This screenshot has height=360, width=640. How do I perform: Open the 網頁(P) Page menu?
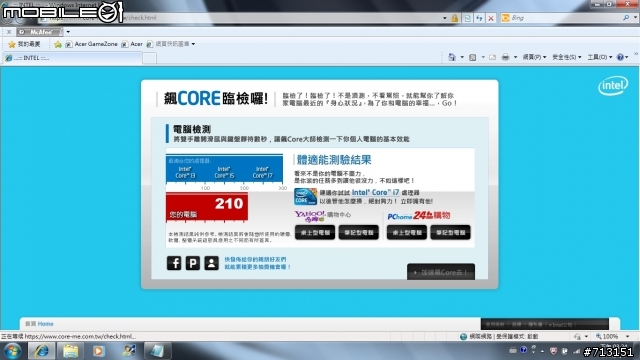(534, 57)
